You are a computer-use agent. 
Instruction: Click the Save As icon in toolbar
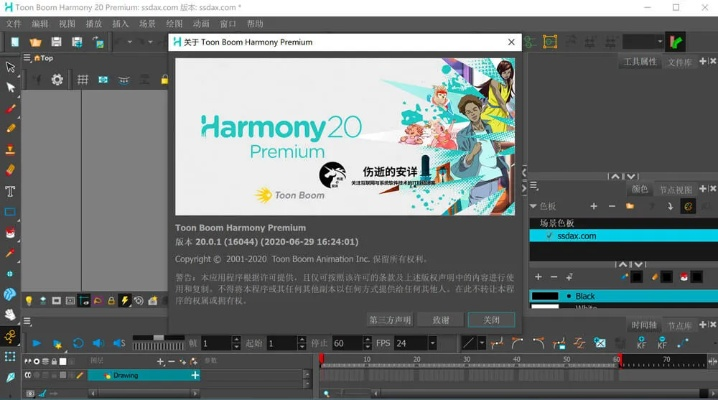click(77, 42)
